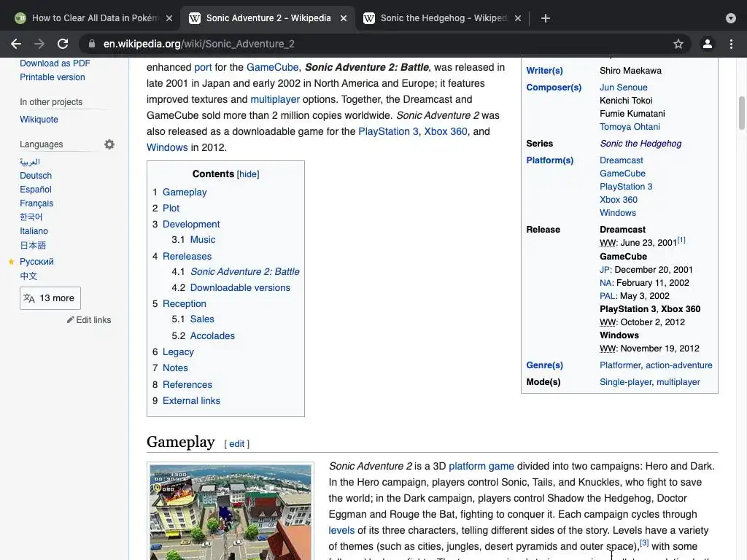
Task: Open the Chrome three-dot menu
Action: point(731,44)
